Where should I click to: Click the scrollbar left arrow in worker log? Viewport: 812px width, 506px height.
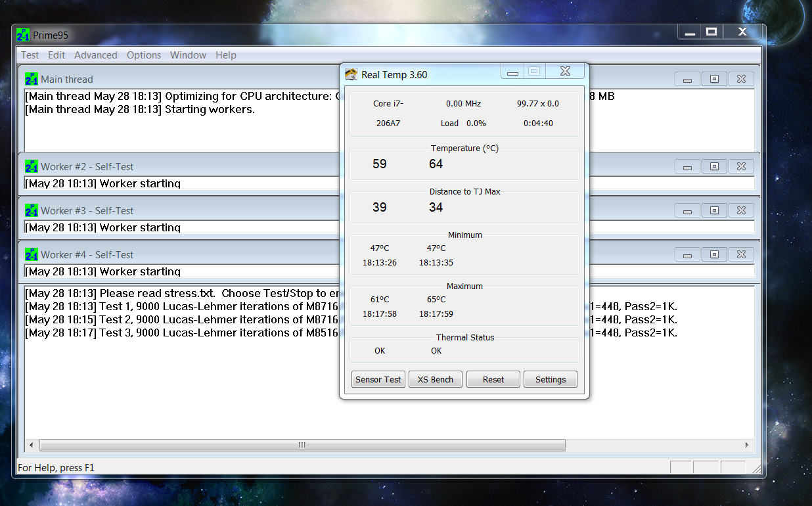31,445
